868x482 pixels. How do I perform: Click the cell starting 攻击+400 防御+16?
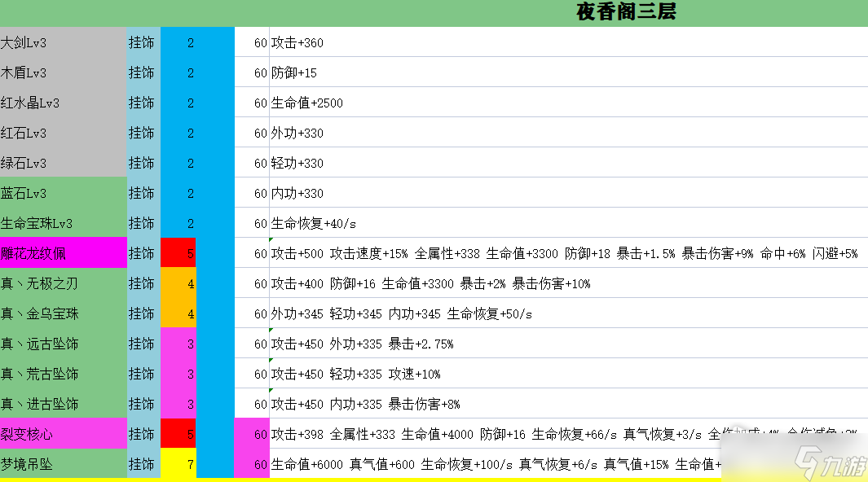[x=569, y=283]
